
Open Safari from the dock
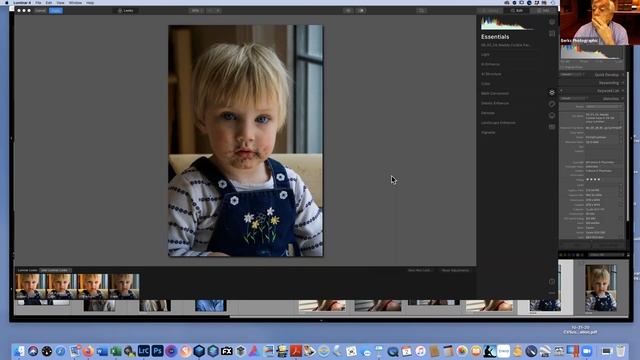[60, 351]
